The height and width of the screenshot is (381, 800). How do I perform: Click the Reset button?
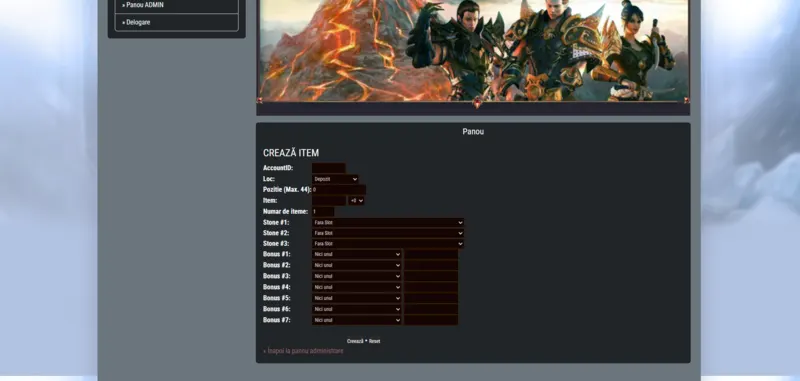(374, 341)
